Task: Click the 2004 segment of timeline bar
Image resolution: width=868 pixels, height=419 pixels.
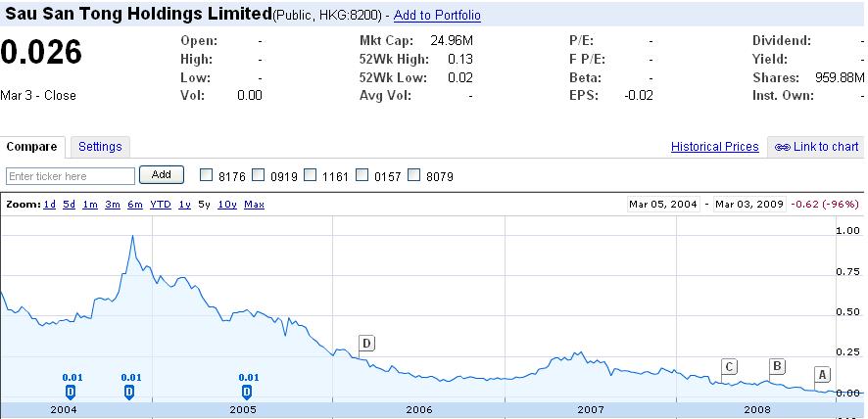Action: point(75,410)
